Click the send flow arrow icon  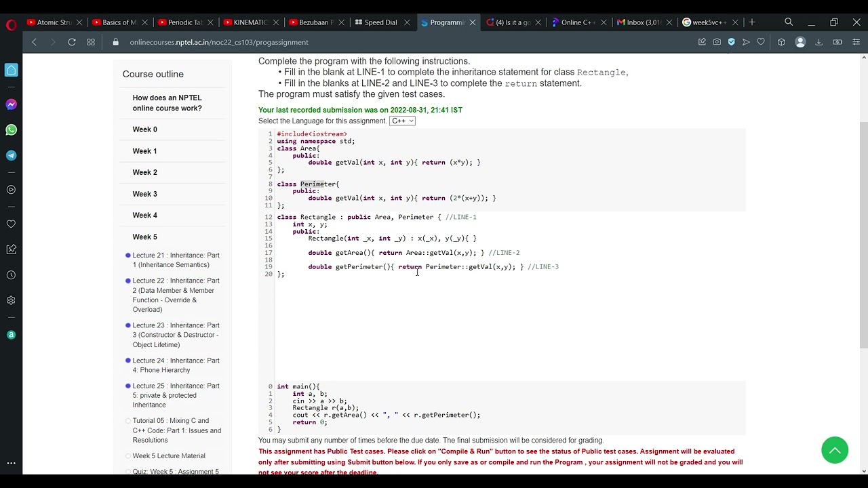(x=746, y=42)
